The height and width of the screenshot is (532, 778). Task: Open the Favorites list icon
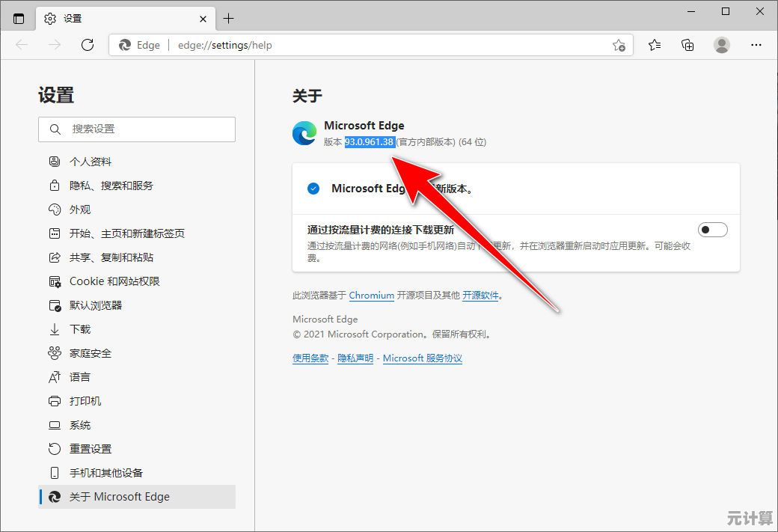655,45
